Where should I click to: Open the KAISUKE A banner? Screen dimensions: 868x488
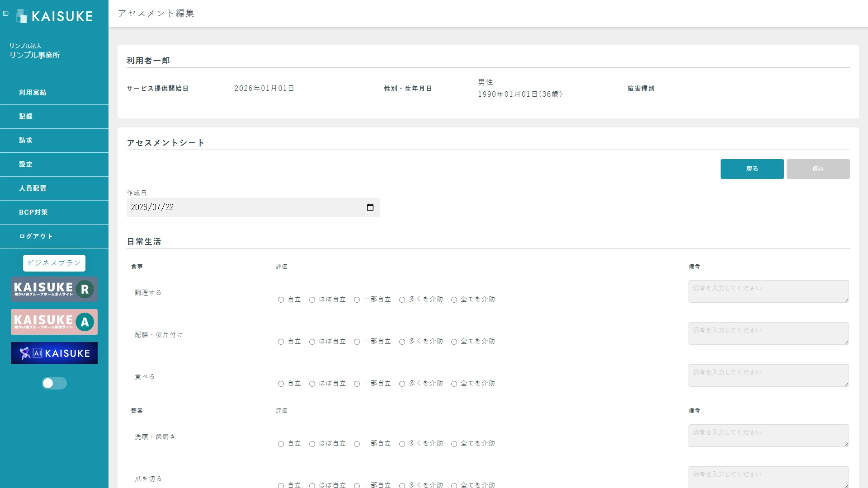coord(54,322)
